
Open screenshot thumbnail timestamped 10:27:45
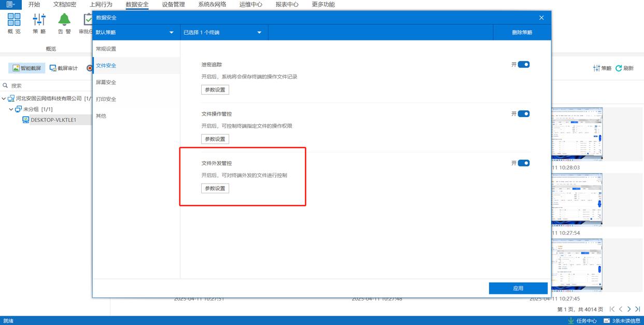pyautogui.click(x=577, y=264)
